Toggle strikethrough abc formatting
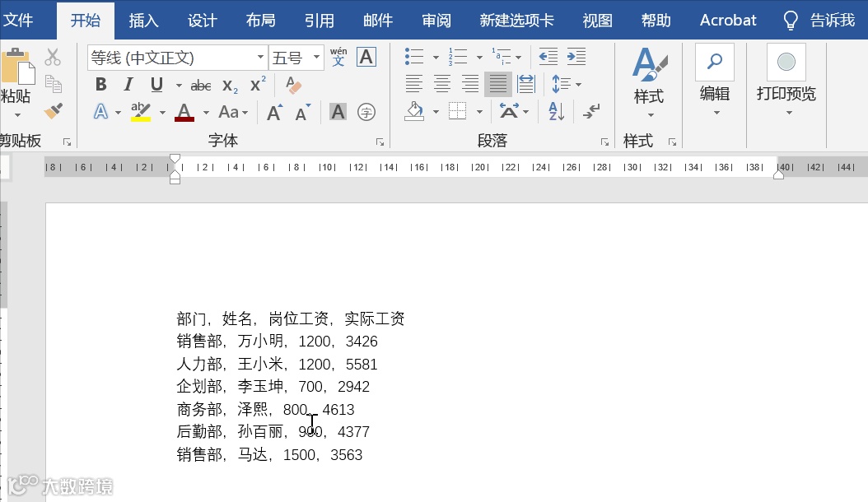 tap(200, 86)
